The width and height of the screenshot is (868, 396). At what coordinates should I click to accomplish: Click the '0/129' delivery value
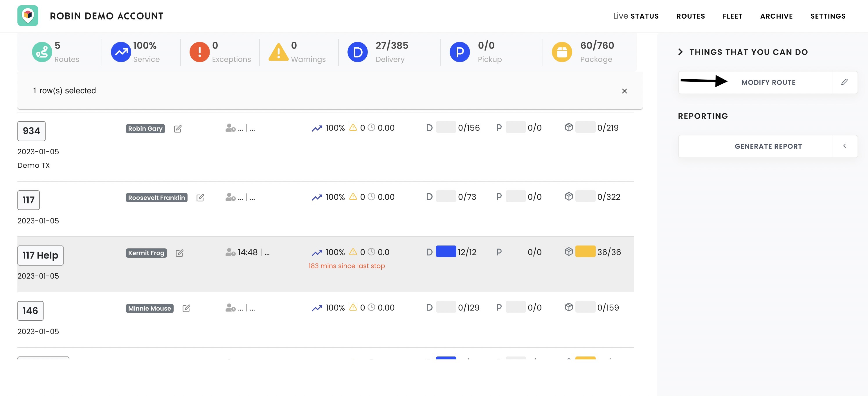(469, 307)
